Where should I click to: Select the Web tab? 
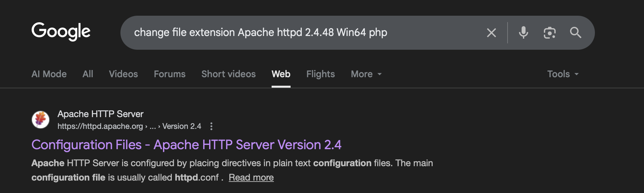[x=281, y=74]
